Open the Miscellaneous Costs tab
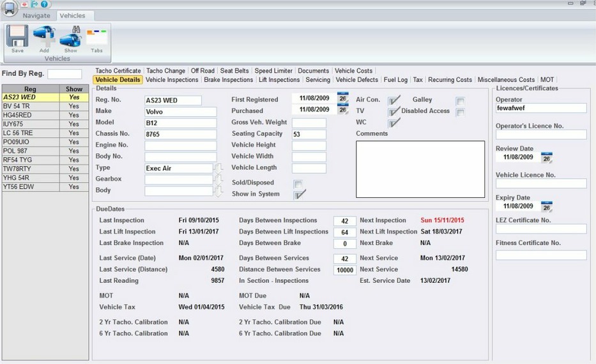 tap(506, 80)
